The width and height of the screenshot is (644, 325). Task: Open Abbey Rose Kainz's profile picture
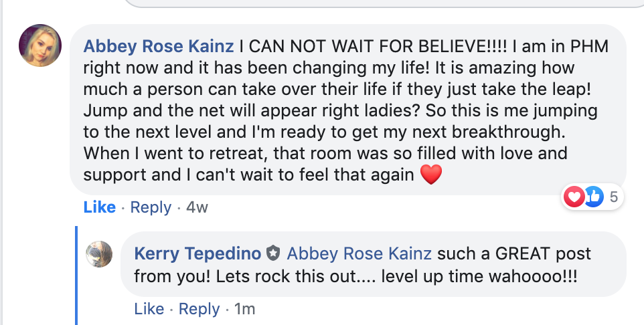tap(40, 45)
